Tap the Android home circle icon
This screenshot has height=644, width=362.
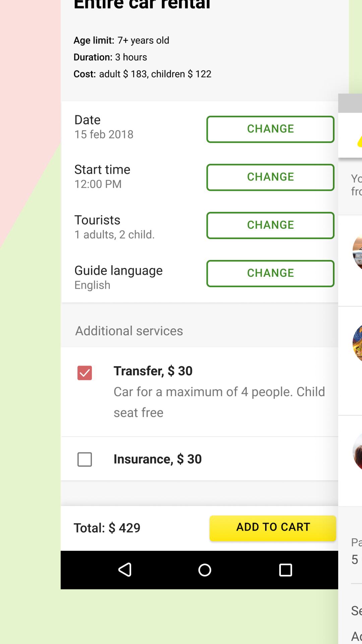(x=205, y=570)
